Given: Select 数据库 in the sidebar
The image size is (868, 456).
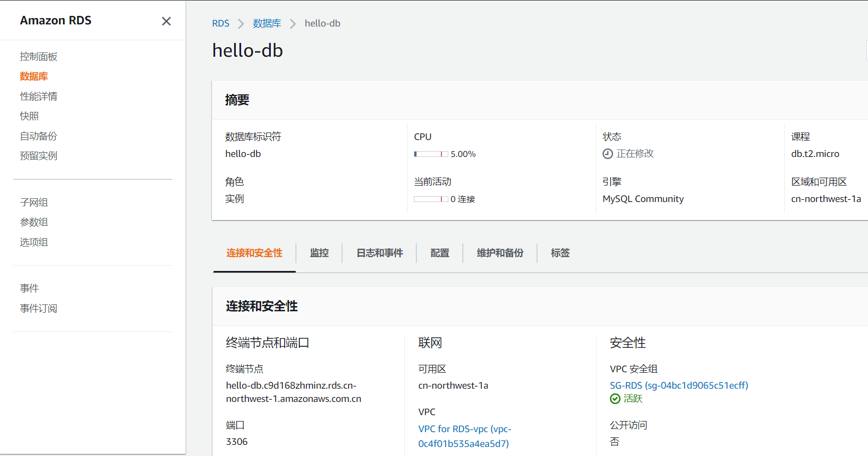Looking at the screenshot, I should click(x=34, y=76).
